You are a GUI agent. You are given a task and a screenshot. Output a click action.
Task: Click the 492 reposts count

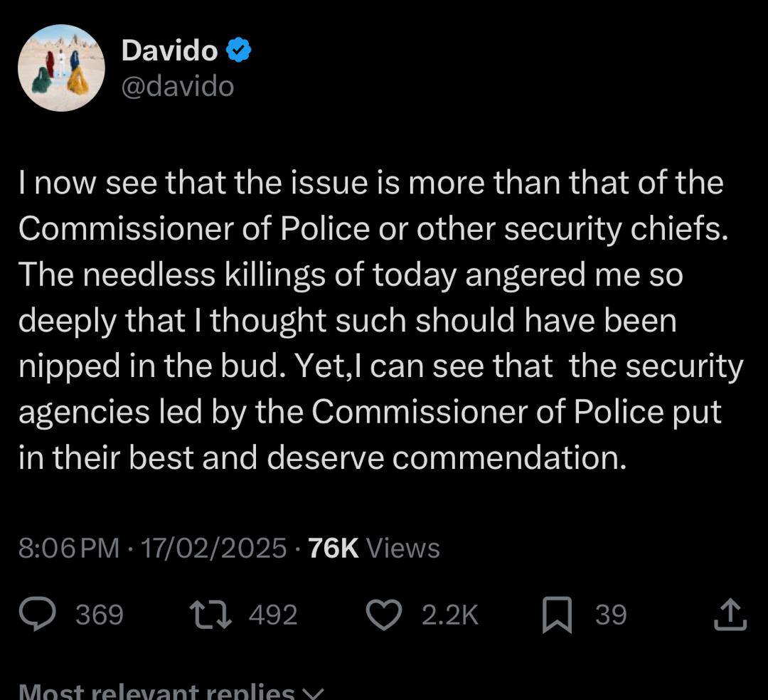[x=273, y=615]
